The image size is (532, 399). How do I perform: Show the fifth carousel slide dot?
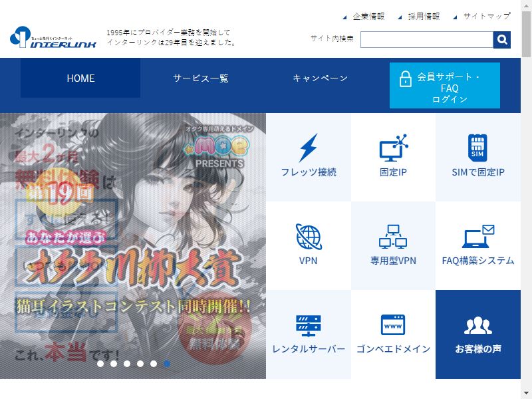click(x=154, y=364)
